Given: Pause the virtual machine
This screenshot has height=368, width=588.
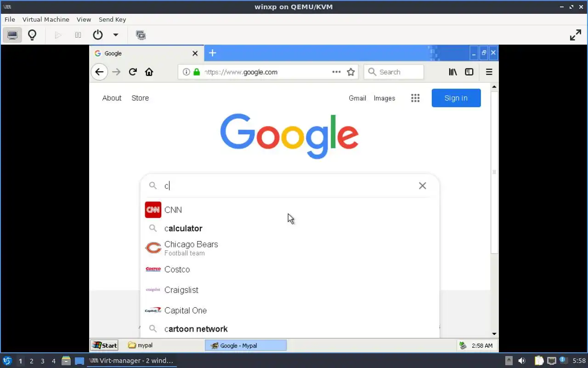Looking at the screenshot, I should 78,35.
